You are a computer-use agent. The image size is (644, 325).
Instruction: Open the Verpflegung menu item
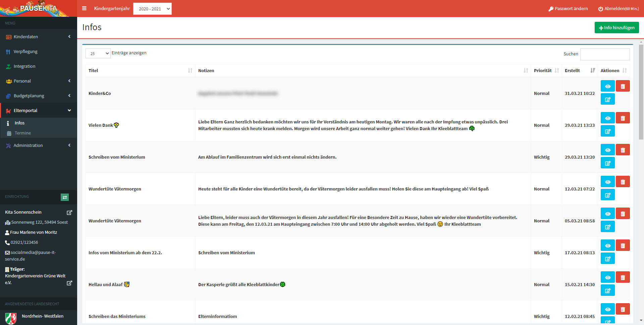(x=25, y=52)
